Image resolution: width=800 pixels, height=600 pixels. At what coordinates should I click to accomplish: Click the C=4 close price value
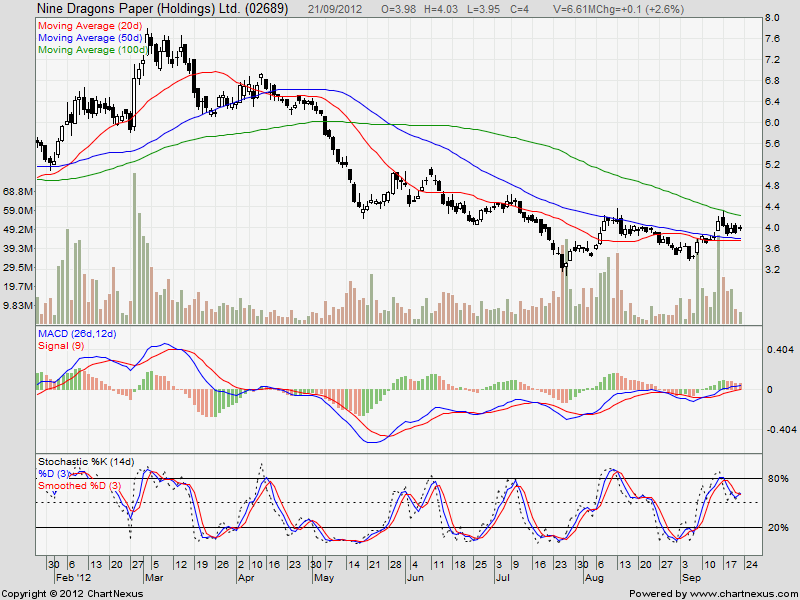519,9
